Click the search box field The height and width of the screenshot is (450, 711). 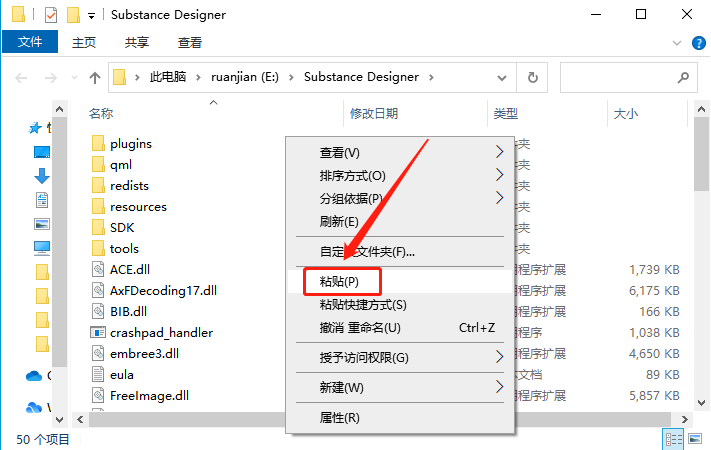coord(628,78)
